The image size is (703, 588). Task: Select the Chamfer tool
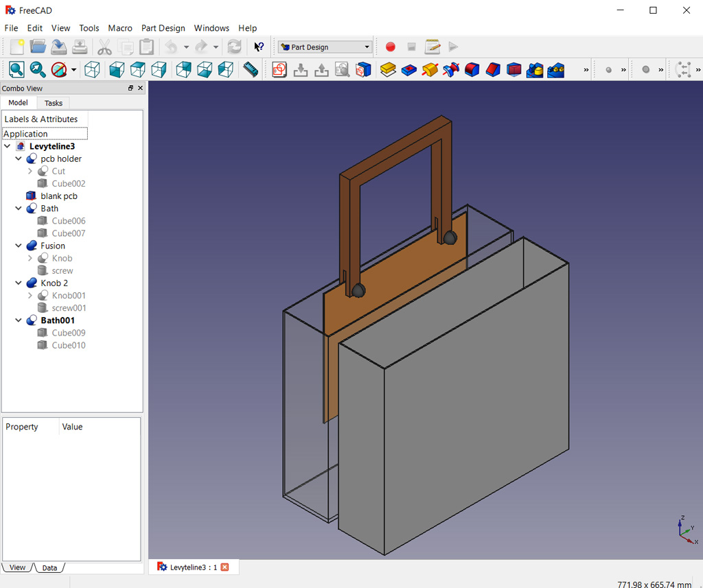pos(493,70)
